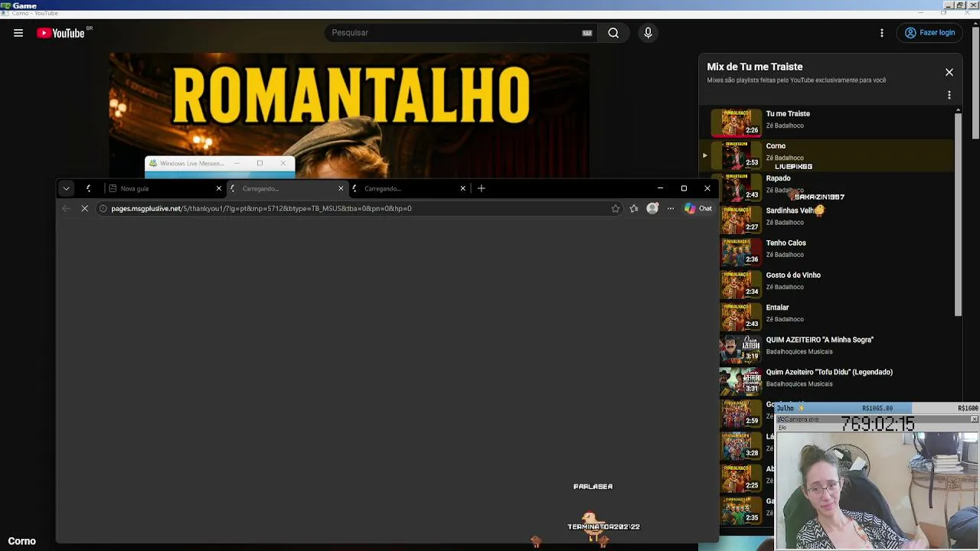This screenshot has width=980, height=551.
Task: Open YouTube settings three-dot menu beside Fazer login
Action: (882, 33)
